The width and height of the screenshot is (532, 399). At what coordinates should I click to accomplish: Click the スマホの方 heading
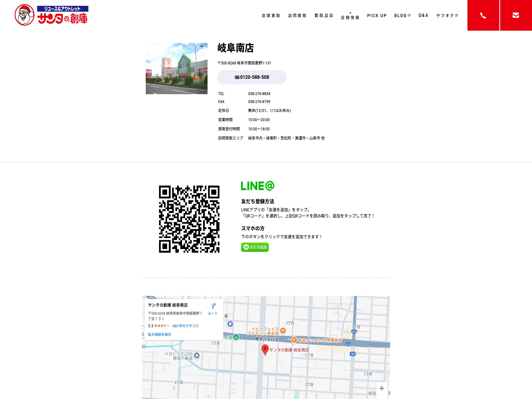click(x=253, y=228)
